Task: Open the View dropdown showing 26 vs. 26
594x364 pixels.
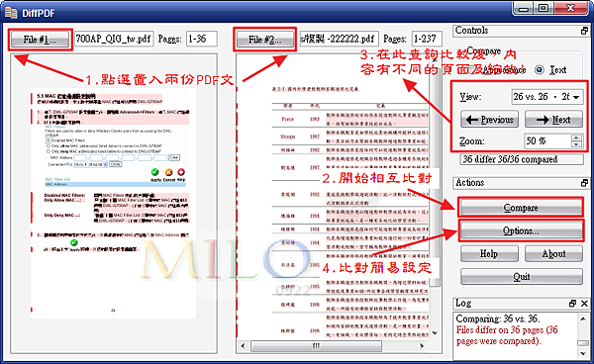Action: (x=547, y=97)
